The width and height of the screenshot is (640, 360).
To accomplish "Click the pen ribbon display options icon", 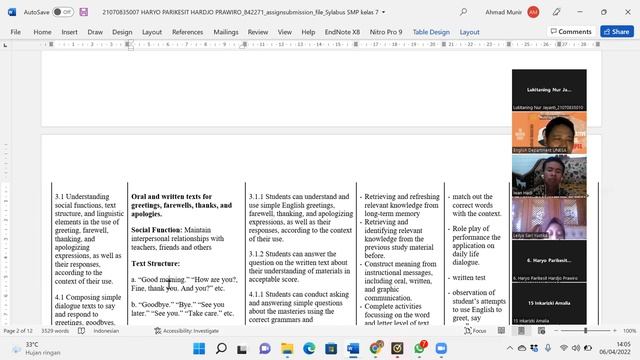I will [x=556, y=12].
